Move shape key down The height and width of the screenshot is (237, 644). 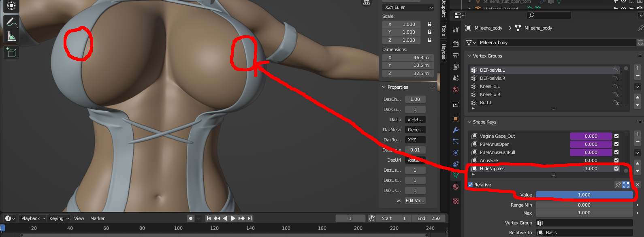point(638,171)
